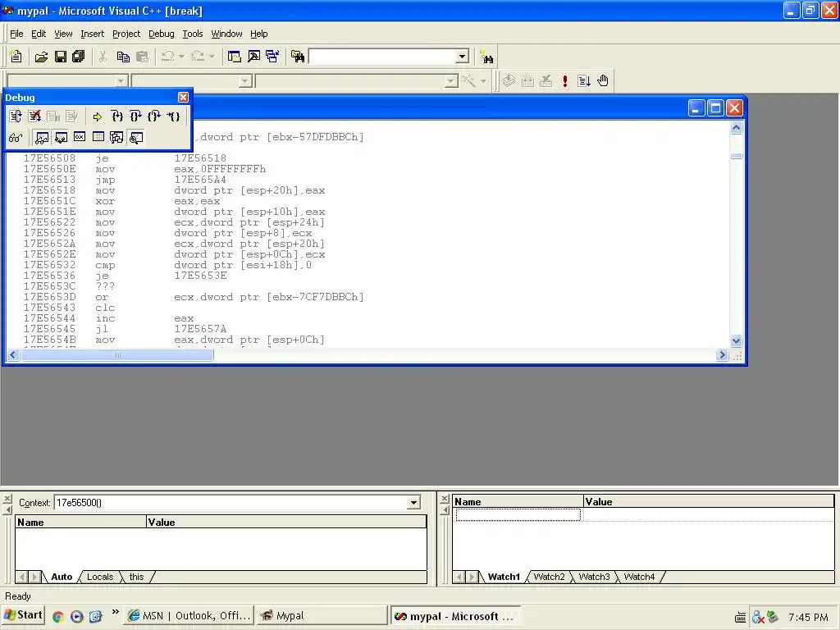This screenshot has width=840, height=630.
Task: Save the current file with floppy icon
Action: (x=61, y=57)
